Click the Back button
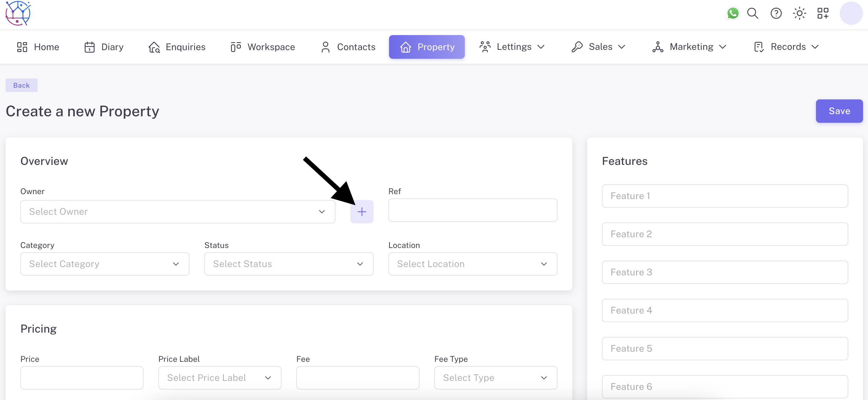This screenshot has height=400, width=868. pyautogui.click(x=21, y=85)
